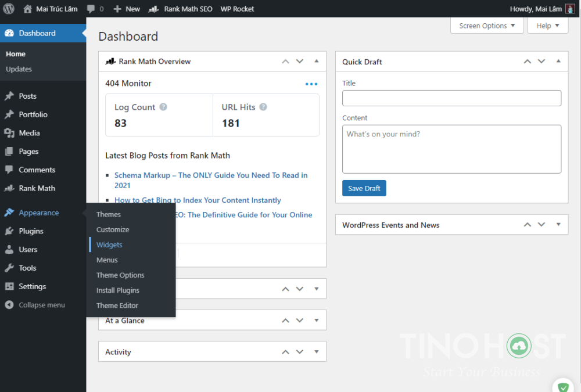
Task: Open Themes in Appearance submenu
Action: (109, 214)
